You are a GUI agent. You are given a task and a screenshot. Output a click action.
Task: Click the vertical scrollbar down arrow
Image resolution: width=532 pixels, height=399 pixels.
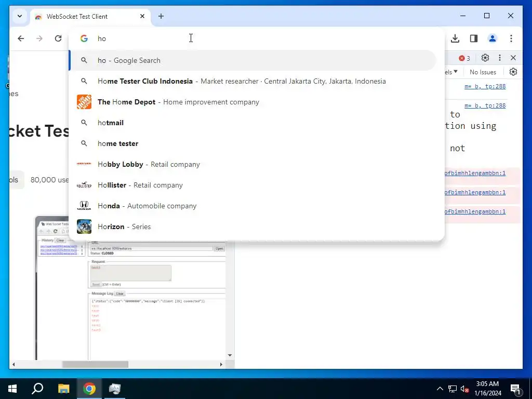coord(230,355)
